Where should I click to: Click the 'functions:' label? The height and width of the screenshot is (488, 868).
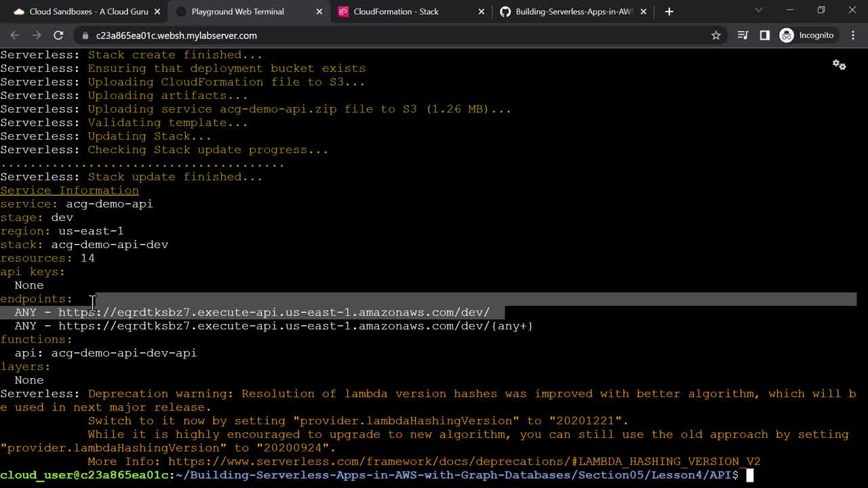[36, 340]
